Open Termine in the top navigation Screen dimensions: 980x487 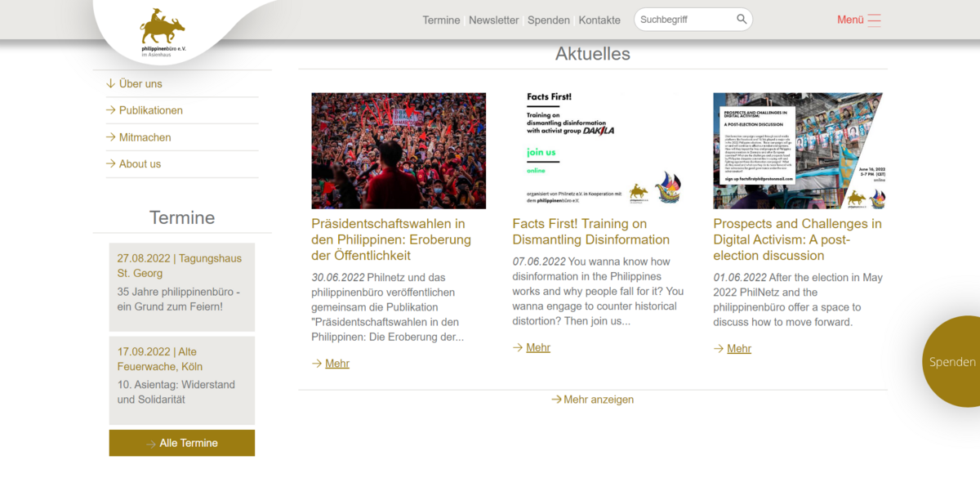pyautogui.click(x=441, y=20)
